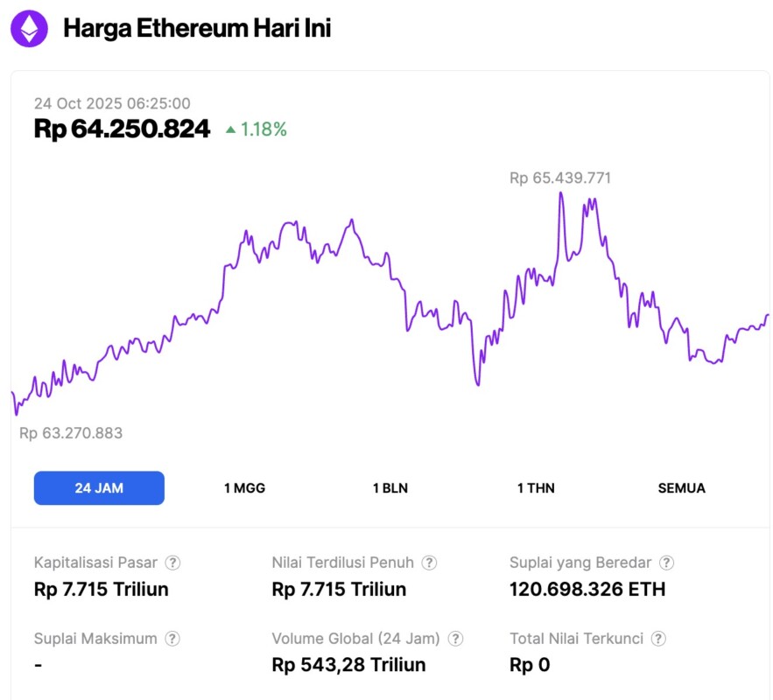Click question icon by Volume Global (24 Jam)
773x700 pixels.
coord(455,639)
